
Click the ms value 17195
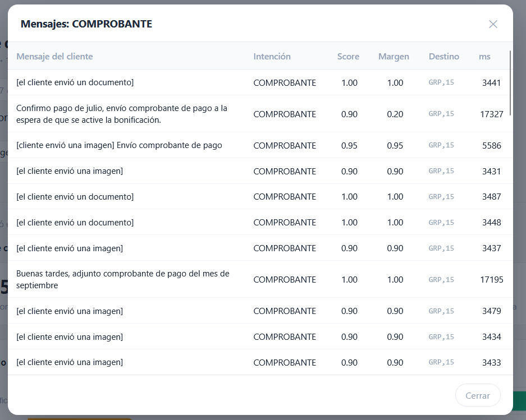point(491,280)
